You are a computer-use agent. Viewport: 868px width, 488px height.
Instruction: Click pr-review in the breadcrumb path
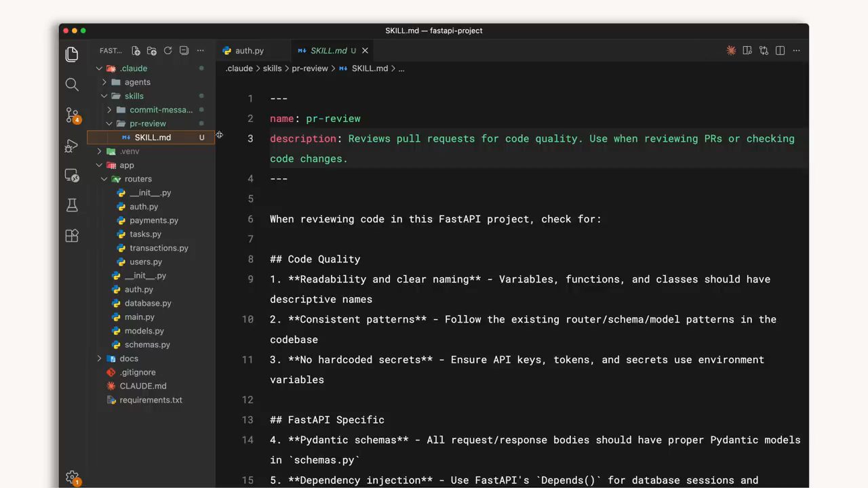coord(310,68)
